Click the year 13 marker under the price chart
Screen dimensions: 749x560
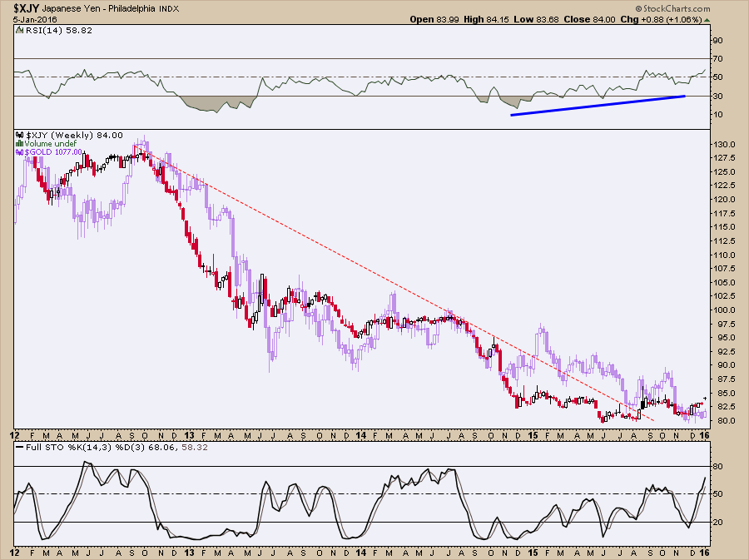point(189,435)
